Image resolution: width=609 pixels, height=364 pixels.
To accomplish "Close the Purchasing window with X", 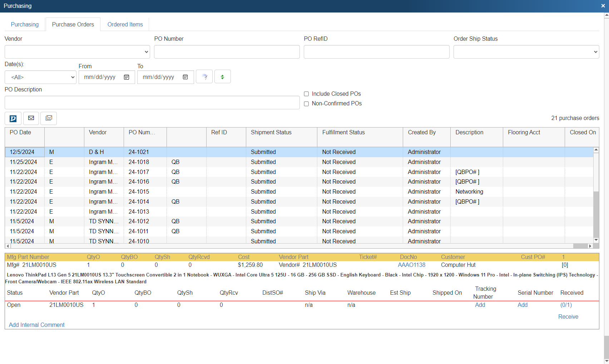I will coord(603,6).
